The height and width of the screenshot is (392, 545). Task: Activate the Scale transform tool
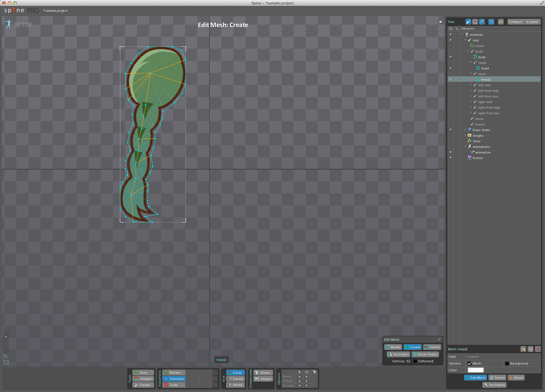[x=174, y=385]
